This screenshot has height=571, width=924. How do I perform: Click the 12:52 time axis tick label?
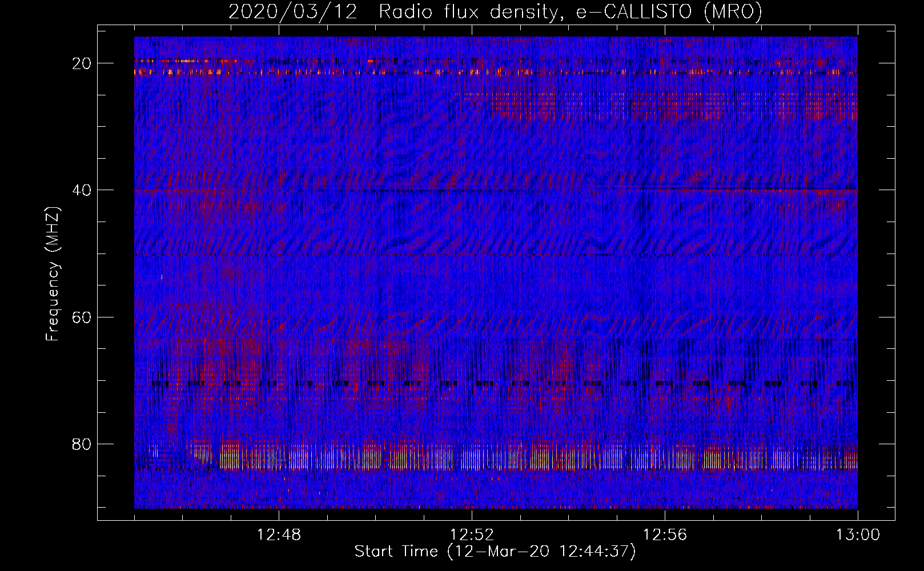[472, 535]
